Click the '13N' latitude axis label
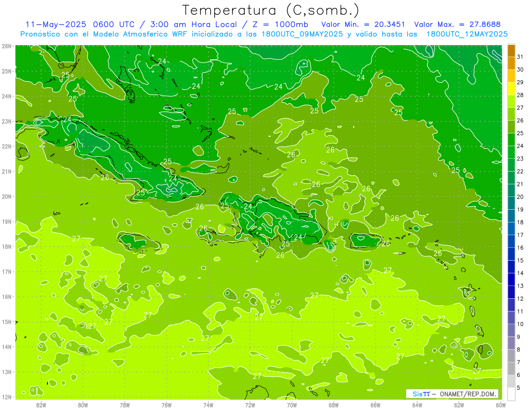This screenshot has height=411, width=532. tap(7, 372)
